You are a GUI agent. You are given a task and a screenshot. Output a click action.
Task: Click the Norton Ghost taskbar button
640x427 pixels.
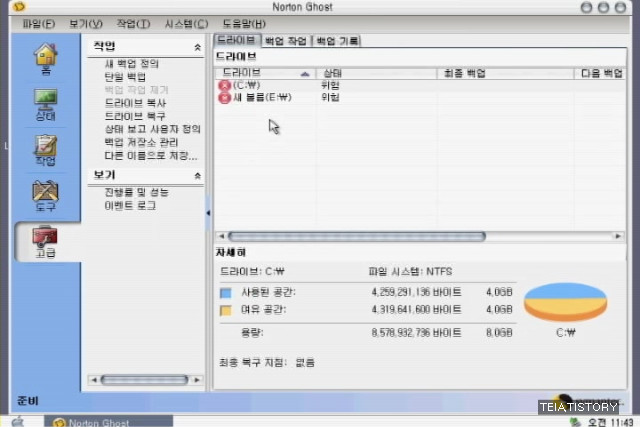[x=109, y=422]
